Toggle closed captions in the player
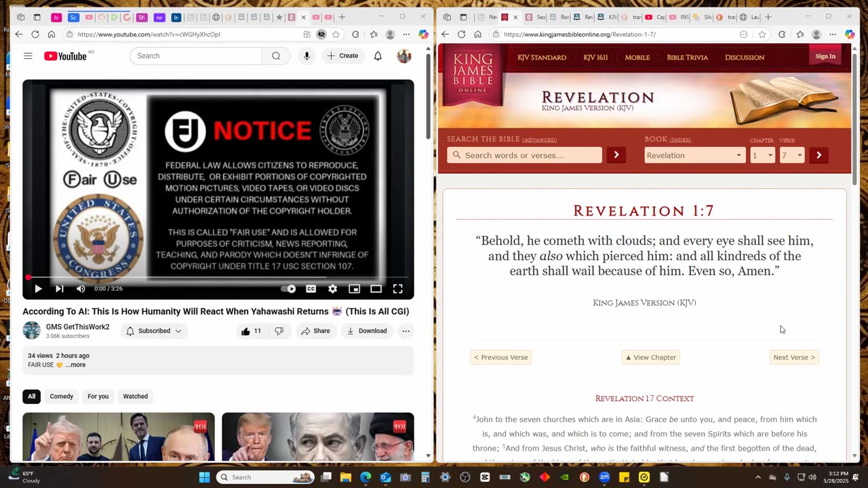The image size is (868, 488). (311, 289)
